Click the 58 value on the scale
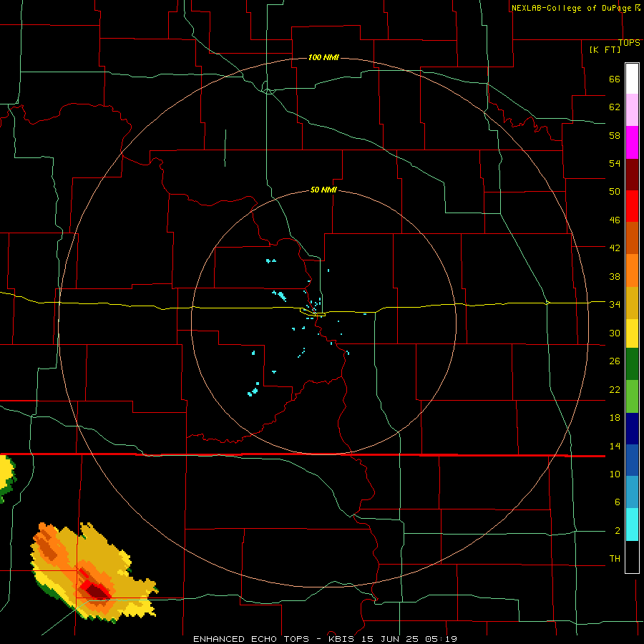 [615, 135]
